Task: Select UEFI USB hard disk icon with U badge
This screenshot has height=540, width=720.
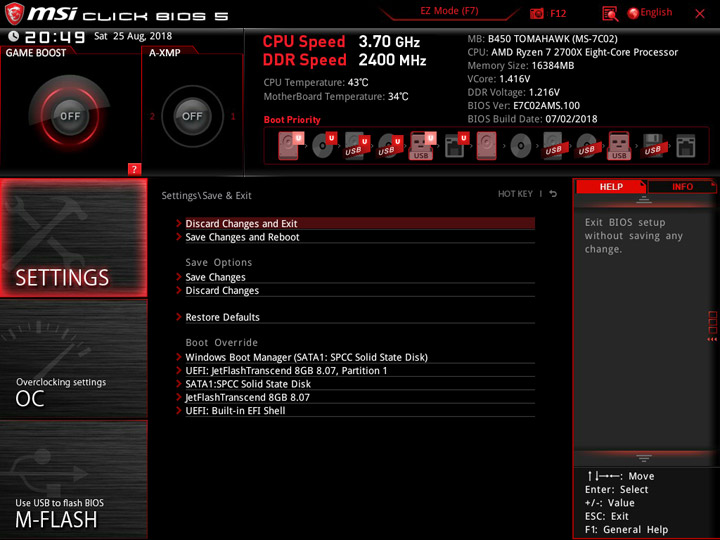Action: tap(357, 146)
